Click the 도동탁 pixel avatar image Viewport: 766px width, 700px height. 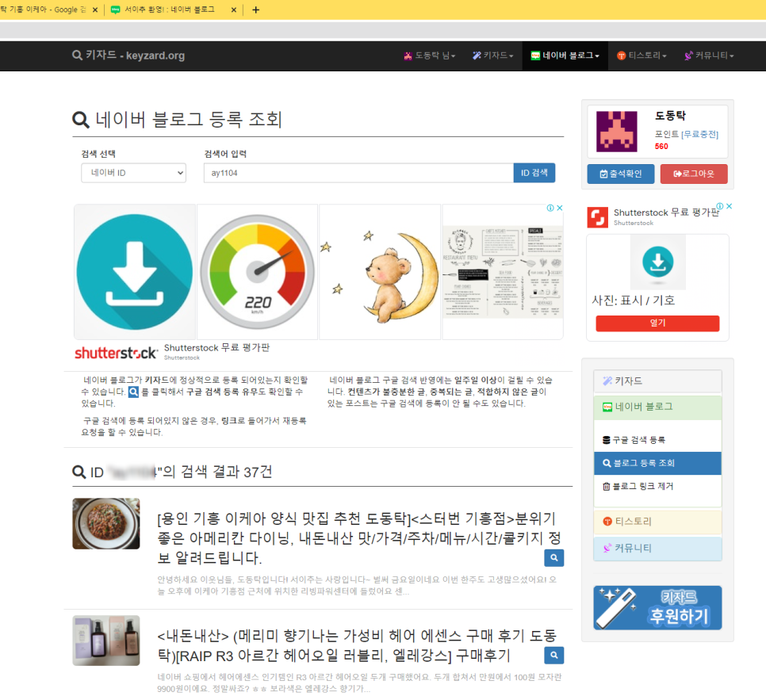(x=616, y=132)
